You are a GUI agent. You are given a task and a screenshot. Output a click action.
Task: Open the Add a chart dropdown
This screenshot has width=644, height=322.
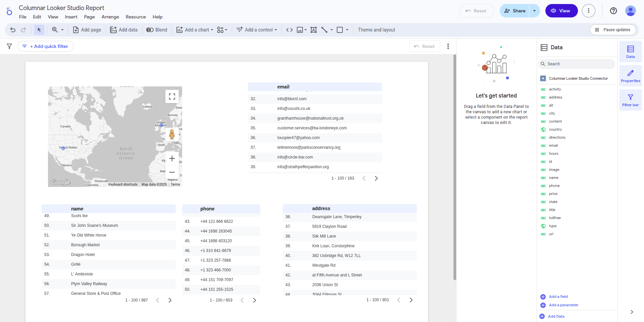(195, 30)
